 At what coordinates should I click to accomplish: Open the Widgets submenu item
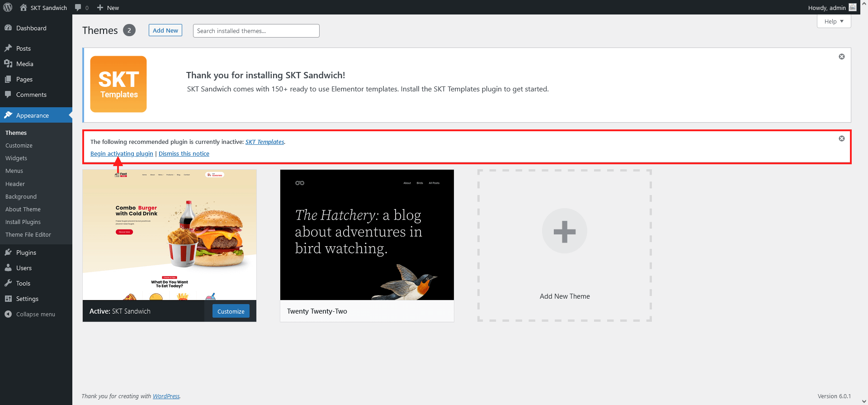pos(16,158)
